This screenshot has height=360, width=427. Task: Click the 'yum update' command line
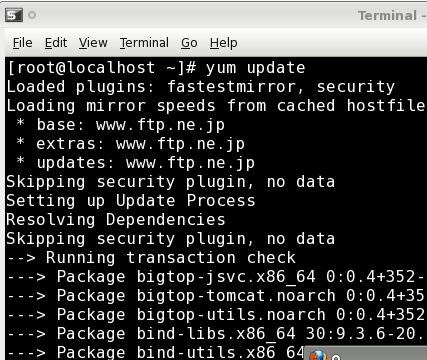[x=156, y=68]
